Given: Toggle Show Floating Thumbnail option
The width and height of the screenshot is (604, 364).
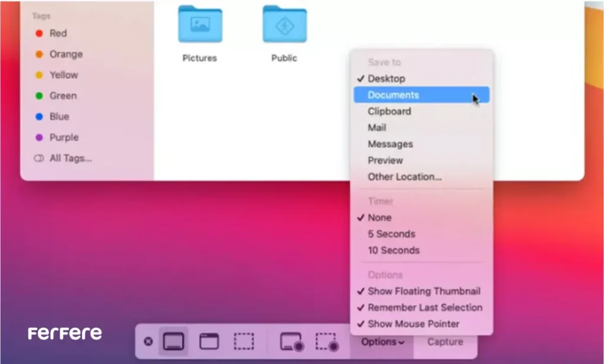Looking at the screenshot, I should [424, 291].
